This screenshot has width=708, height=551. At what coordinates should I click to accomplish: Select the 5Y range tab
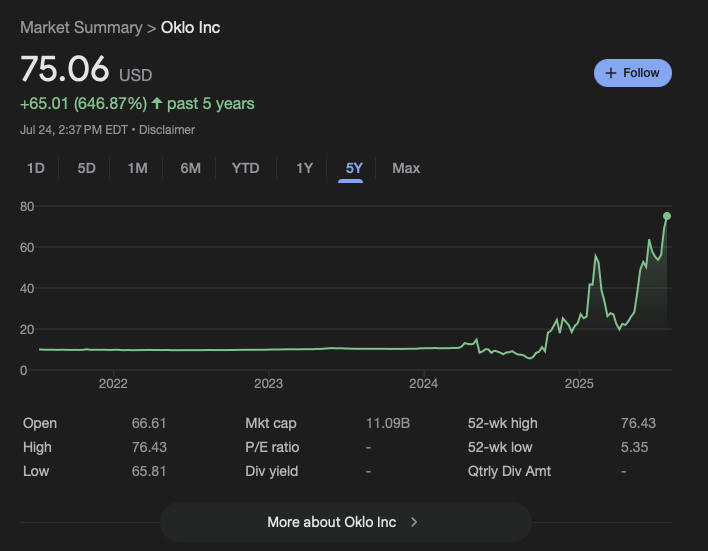coord(354,168)
